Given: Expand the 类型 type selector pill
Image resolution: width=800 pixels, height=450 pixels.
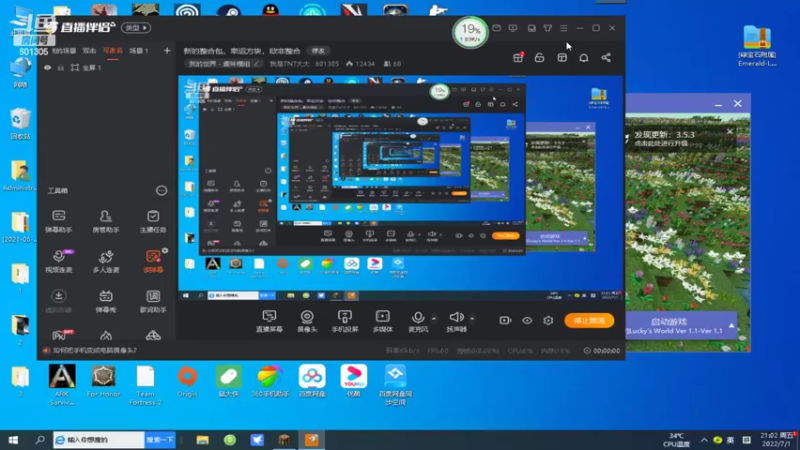Looking at the screenshot, I should coord(136,28).
